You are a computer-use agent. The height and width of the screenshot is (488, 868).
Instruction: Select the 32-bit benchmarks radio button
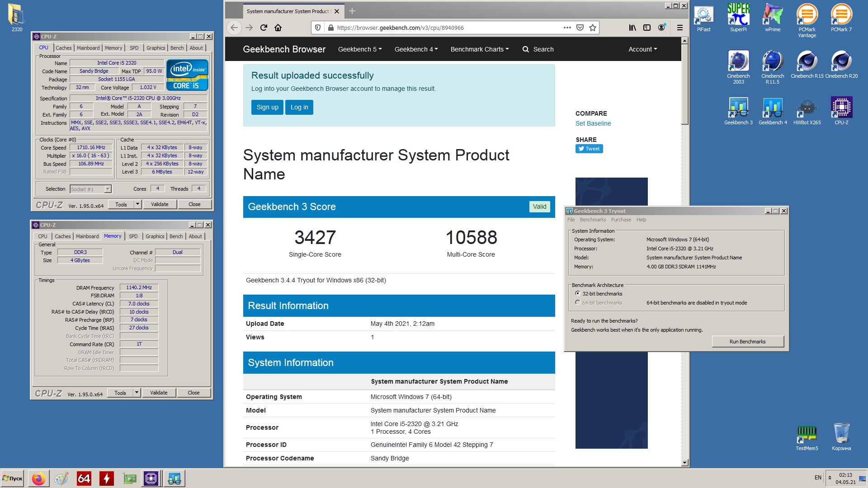pos(577,293)
